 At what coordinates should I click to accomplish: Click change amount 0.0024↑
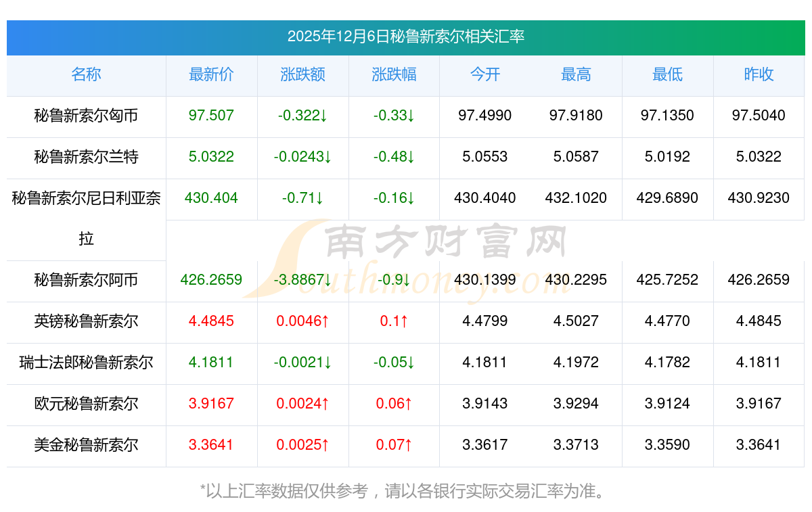(303, 404)
